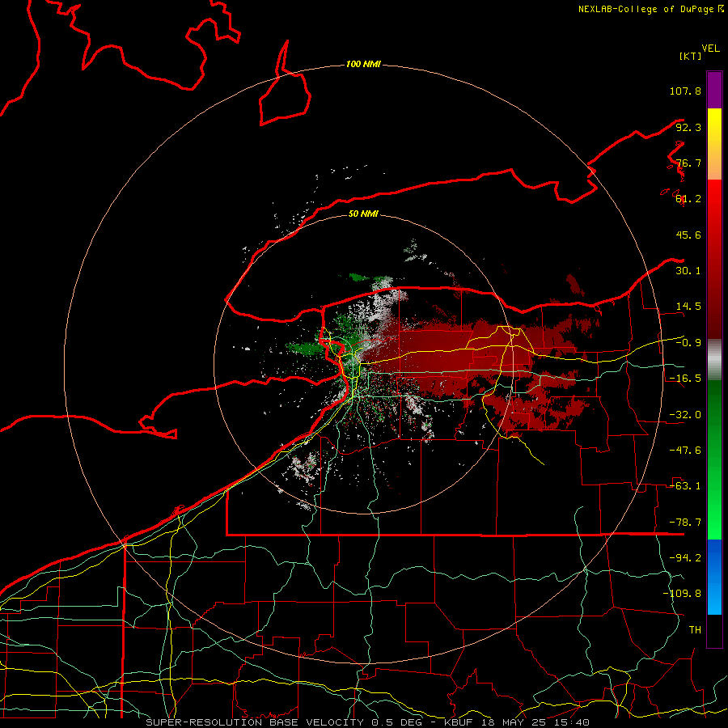Click the -0.9 velocity scale value
Viewport: 728px width, 728px height.
688,343
